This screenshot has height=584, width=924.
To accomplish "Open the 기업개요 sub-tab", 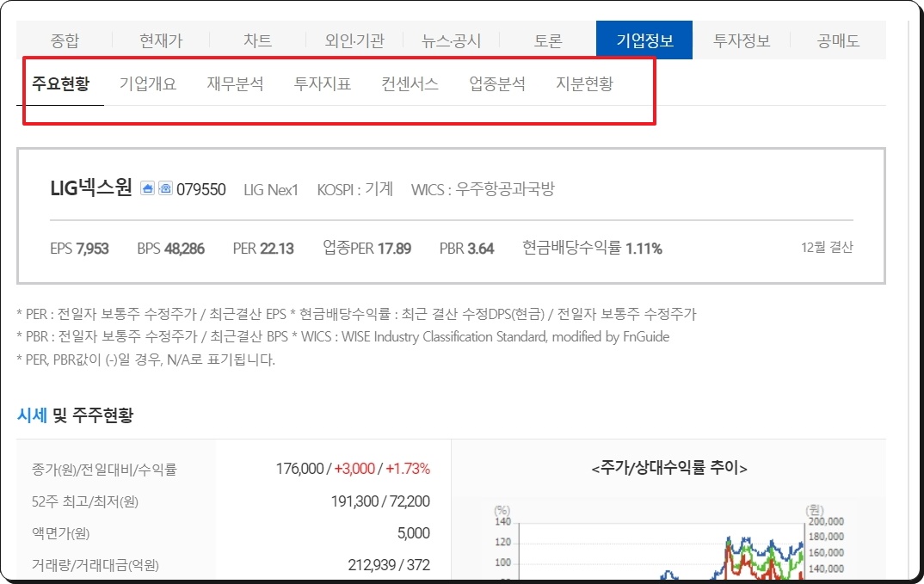I will click(x=148, y=83).
